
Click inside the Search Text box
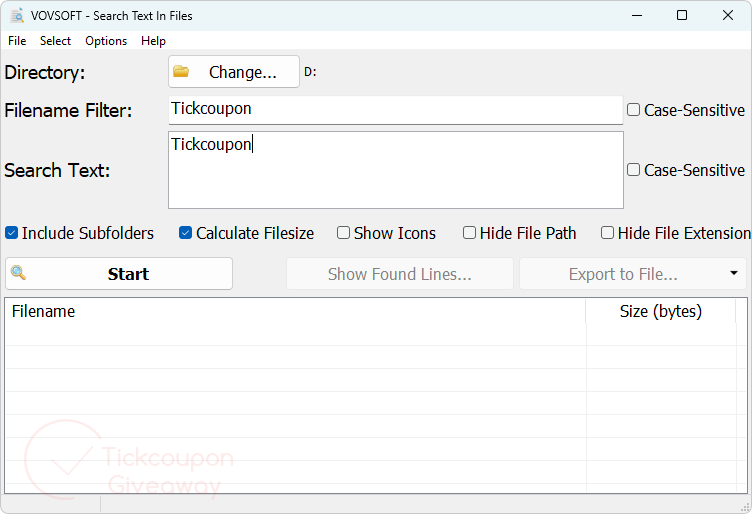tap(396, 170)
